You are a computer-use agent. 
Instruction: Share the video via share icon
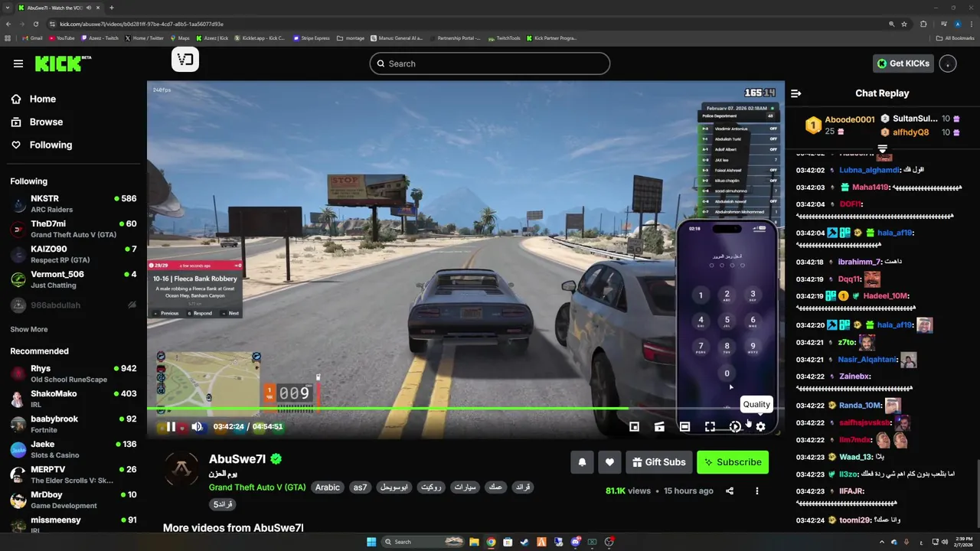point(730,491)
